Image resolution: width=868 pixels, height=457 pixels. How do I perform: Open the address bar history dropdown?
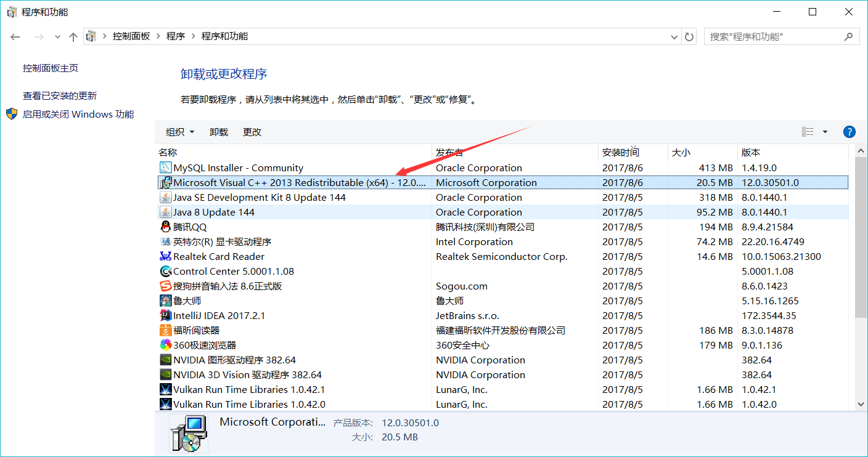click(674, 37)
